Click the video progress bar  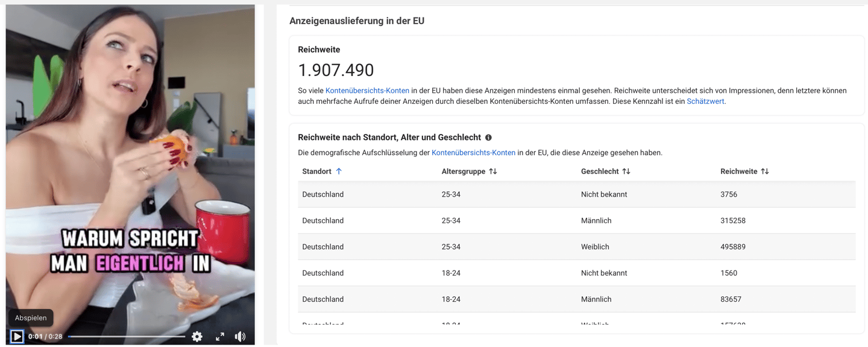(x=127, y=337)
